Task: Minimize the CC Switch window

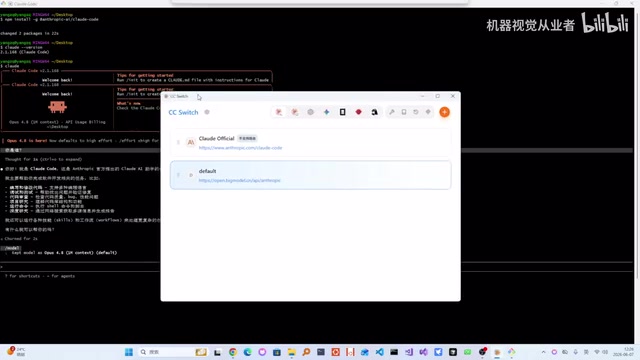Action: tap(422, 96)
